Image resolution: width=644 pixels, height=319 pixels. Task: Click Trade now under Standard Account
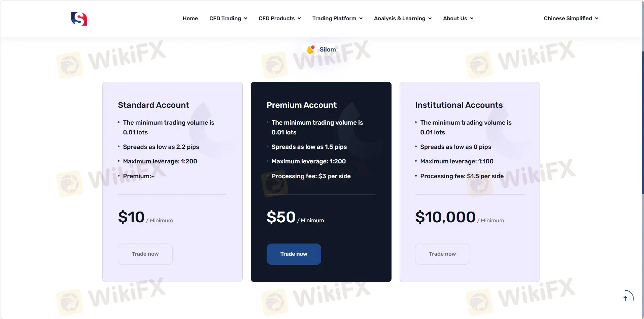click(x=145, y=254)
